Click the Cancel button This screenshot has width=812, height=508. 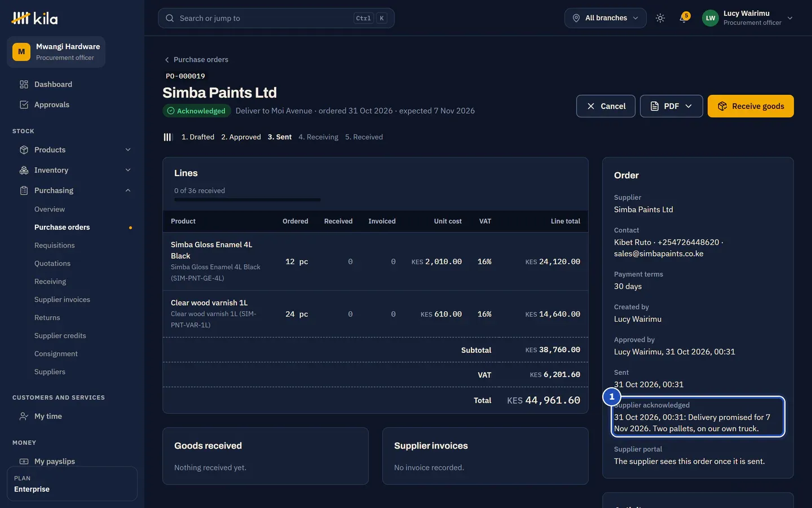coord(606,106)
